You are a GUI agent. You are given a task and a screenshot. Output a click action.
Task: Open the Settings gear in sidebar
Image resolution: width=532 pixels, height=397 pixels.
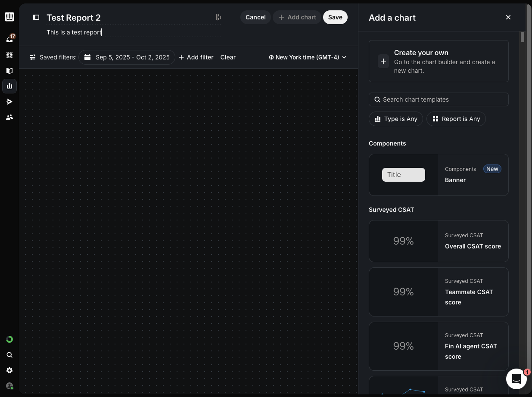tap(9, 370)
